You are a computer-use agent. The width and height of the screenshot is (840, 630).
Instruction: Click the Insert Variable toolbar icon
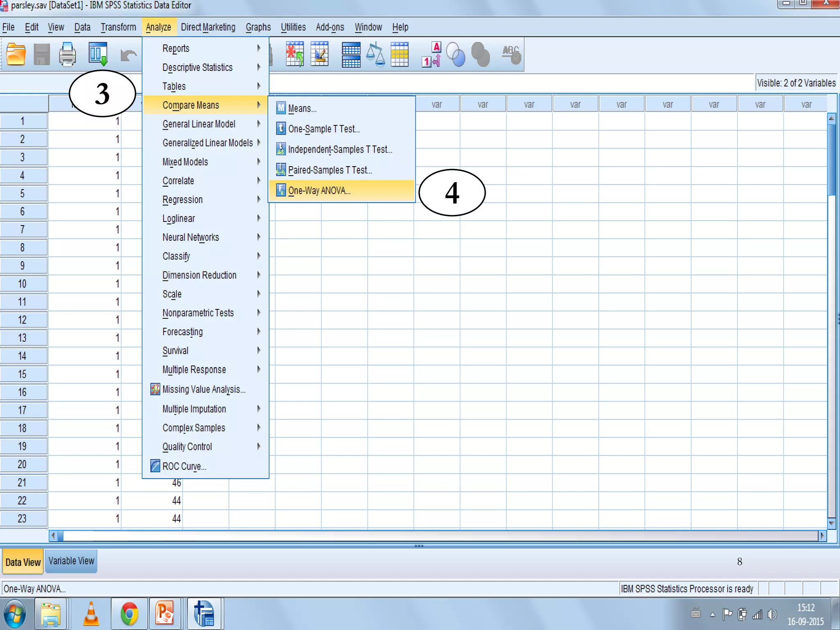coord(320,54)
